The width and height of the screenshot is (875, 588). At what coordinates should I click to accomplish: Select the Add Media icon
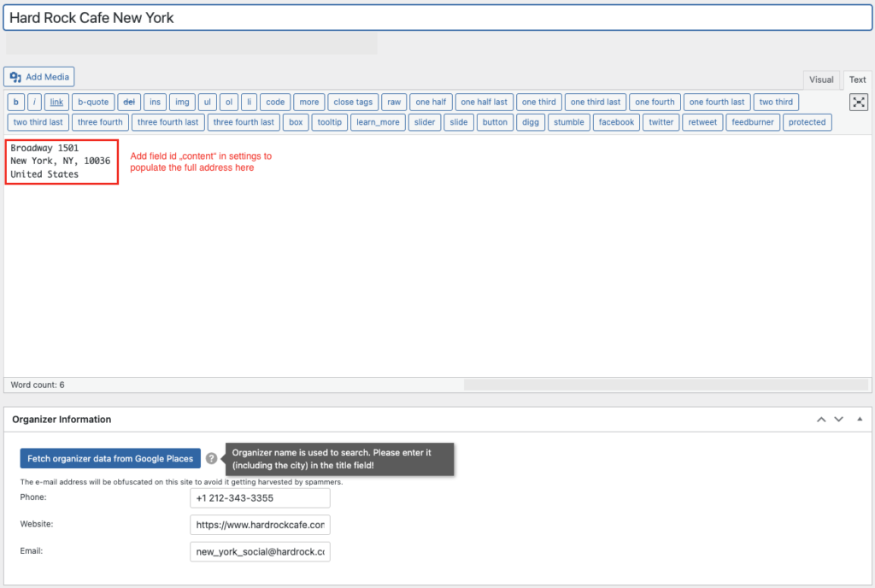[38, 76]
